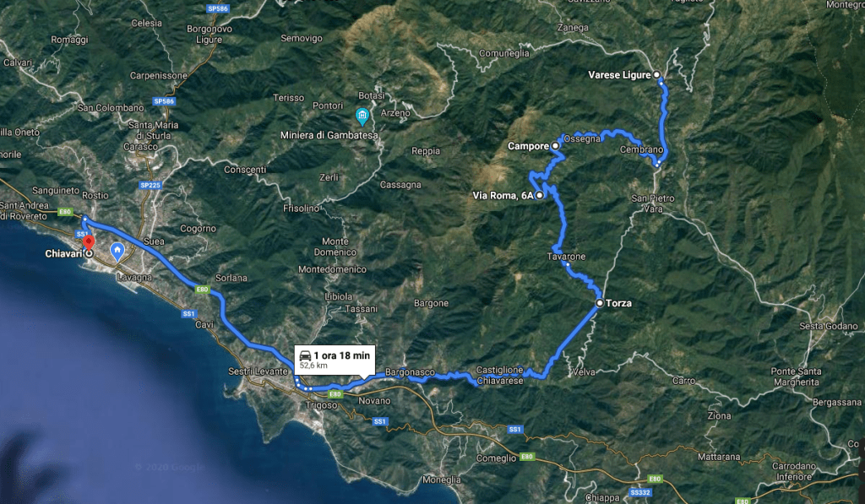Open the 1 ora 18 min route summary
Image resolution: width=865 pixels, height=504 pixels.
pos(335,360)
